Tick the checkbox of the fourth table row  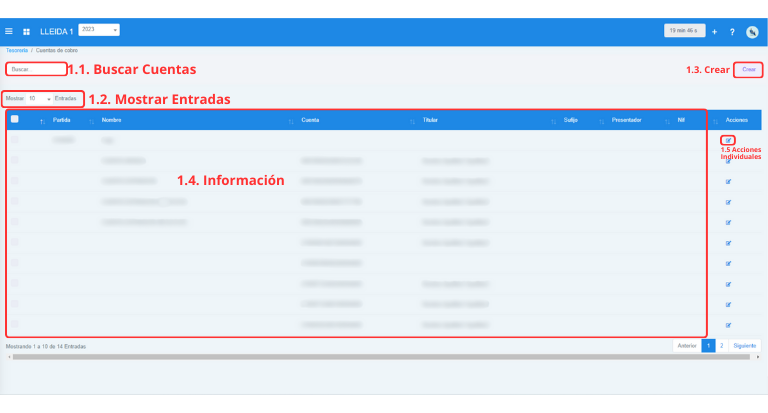(x=15, y=201)
